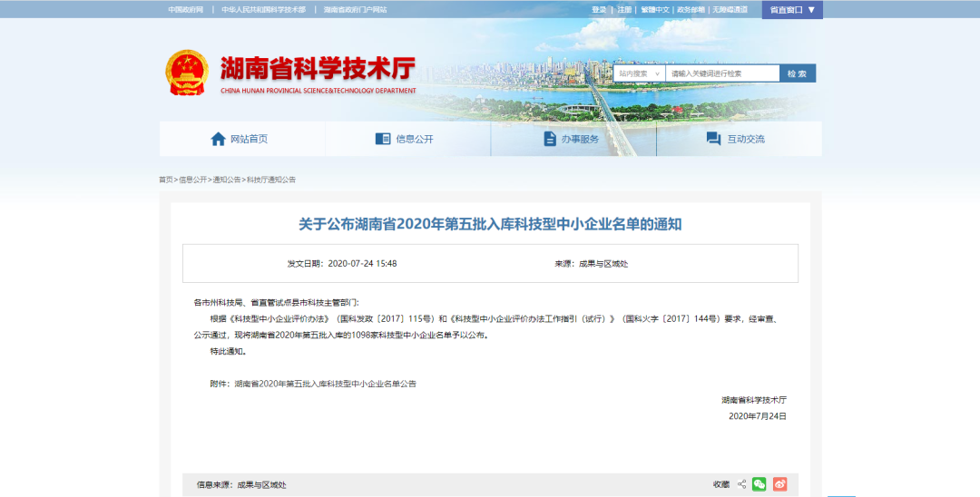Click the share icon next to 收藏
The width and height of the screenshot is (980, 497).
pos(741,484)
